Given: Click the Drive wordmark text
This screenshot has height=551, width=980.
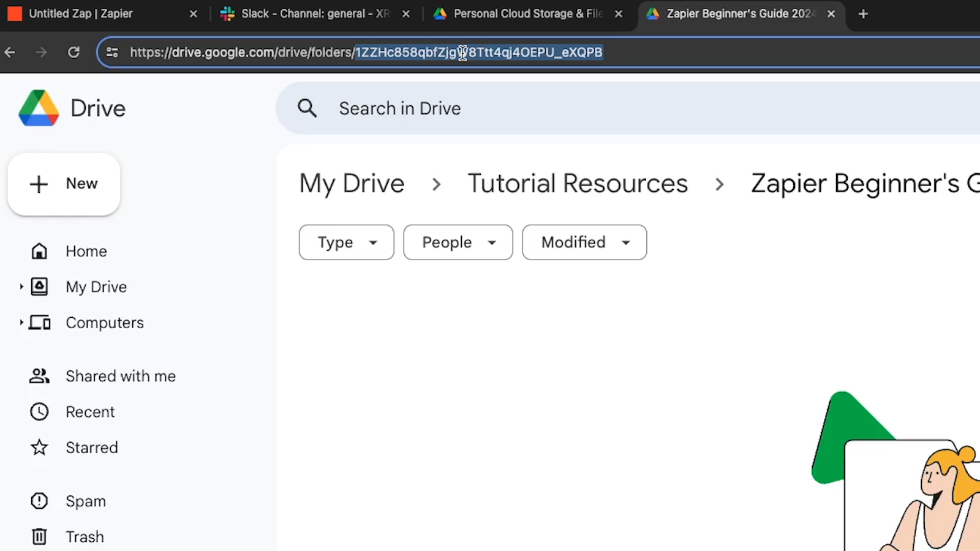Looking at the screenshot, I should pos(98,108).
